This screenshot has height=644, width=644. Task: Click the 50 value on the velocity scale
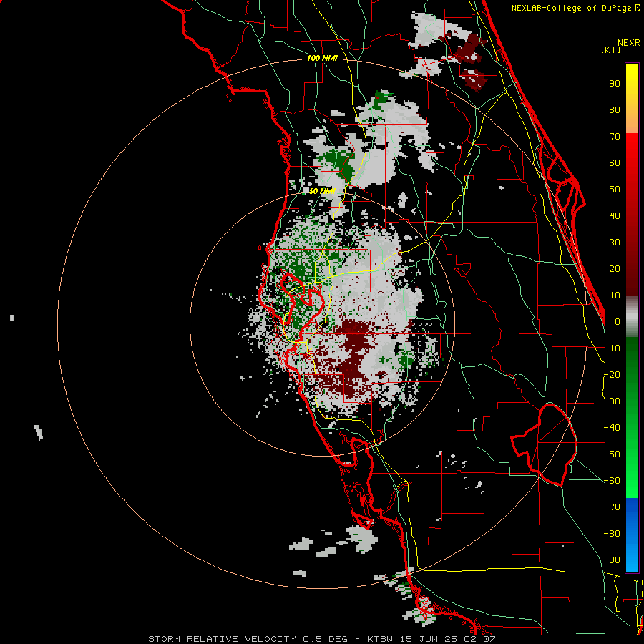pos(615,190)
